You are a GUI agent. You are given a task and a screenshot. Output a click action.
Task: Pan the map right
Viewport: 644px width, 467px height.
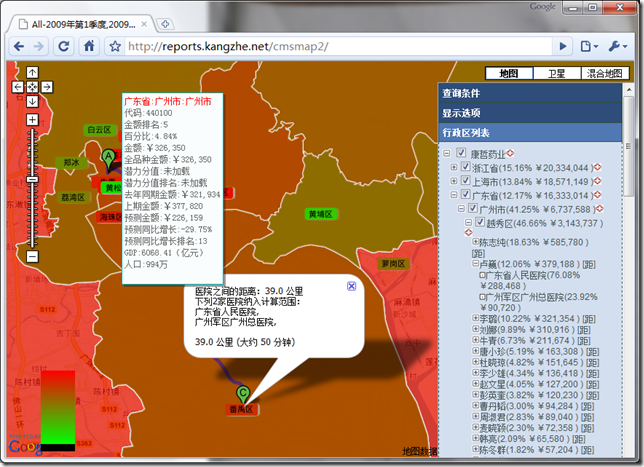click(47, 87)
